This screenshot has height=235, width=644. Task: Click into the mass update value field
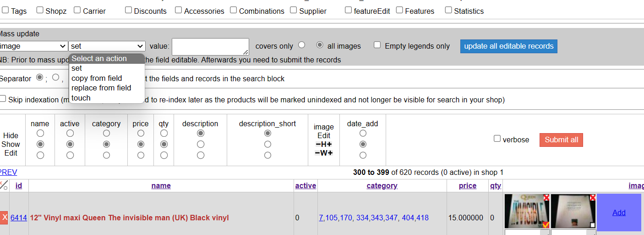click(210, 46)
